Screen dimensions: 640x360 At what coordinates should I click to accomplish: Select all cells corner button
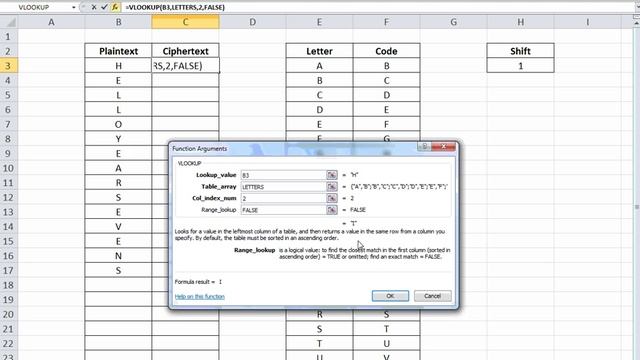pyautogui.click(x=9, y=22)
